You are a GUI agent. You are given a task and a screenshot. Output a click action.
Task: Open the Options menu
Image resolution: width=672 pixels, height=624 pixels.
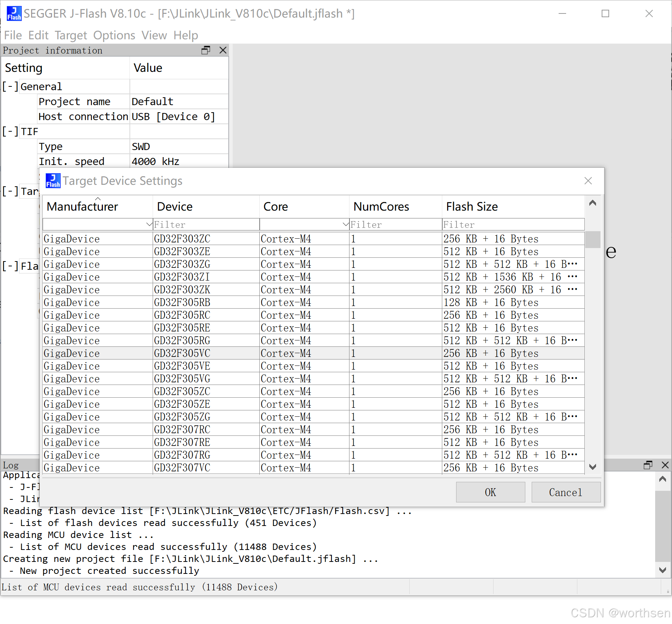(114, 35)
